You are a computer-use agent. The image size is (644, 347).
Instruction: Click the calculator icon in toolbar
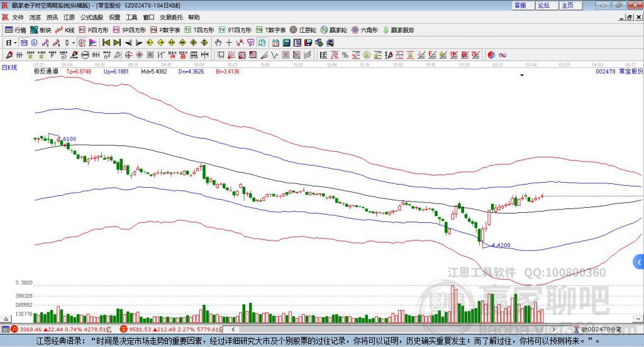(287, 43)
